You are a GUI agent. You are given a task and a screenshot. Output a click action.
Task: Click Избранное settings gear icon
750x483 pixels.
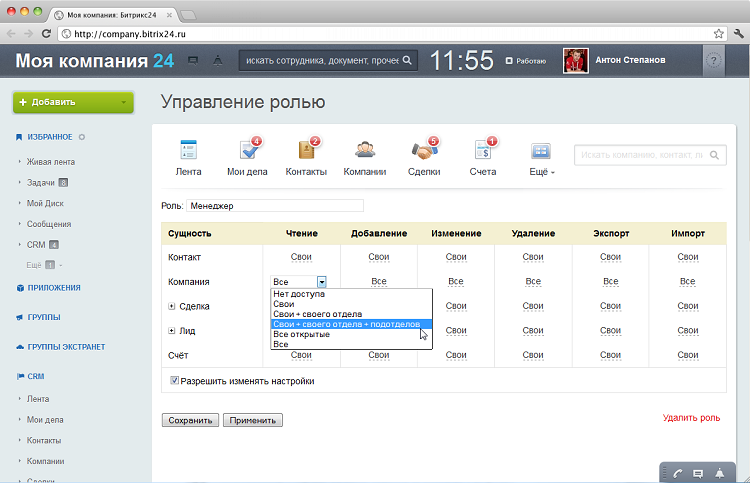click(x=82, y=137)
